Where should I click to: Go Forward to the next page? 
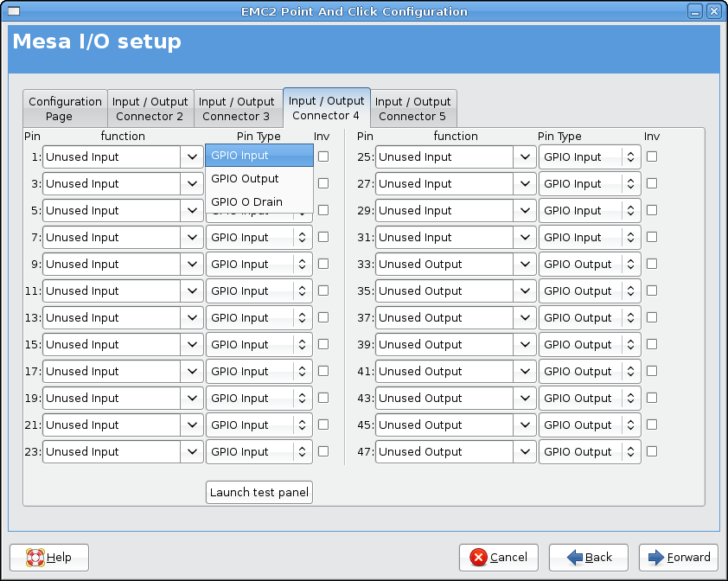pos(679,558)
